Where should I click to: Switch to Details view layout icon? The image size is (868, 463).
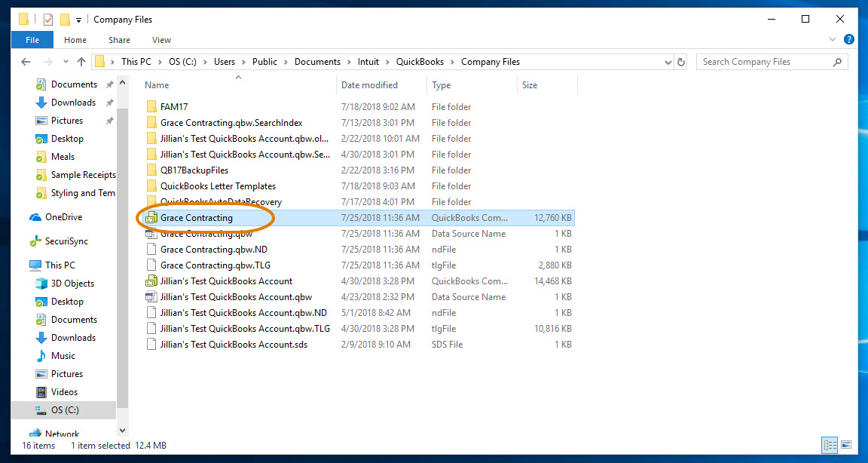830,445
